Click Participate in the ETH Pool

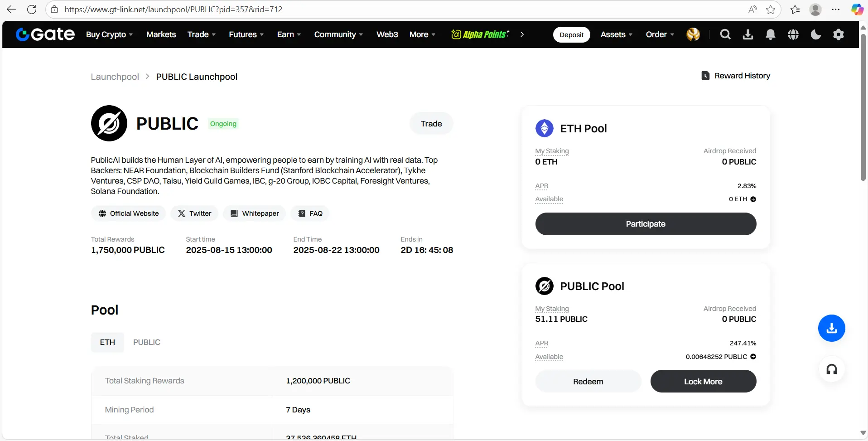[646, 224]
